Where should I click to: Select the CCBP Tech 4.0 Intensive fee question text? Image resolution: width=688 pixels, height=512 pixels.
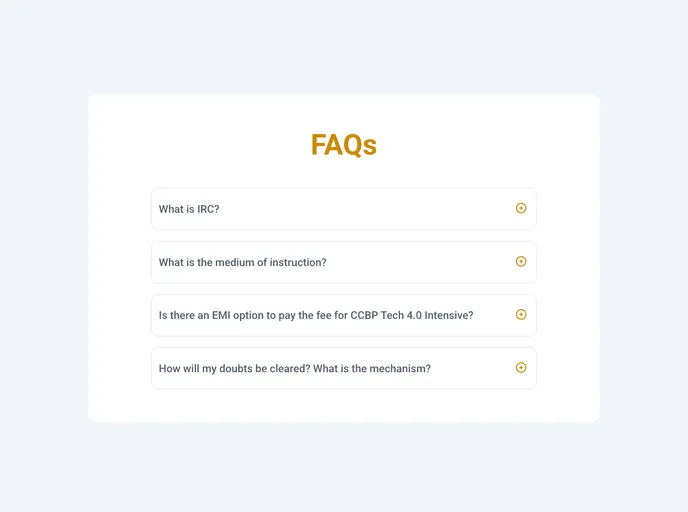(x=316, y=315)
